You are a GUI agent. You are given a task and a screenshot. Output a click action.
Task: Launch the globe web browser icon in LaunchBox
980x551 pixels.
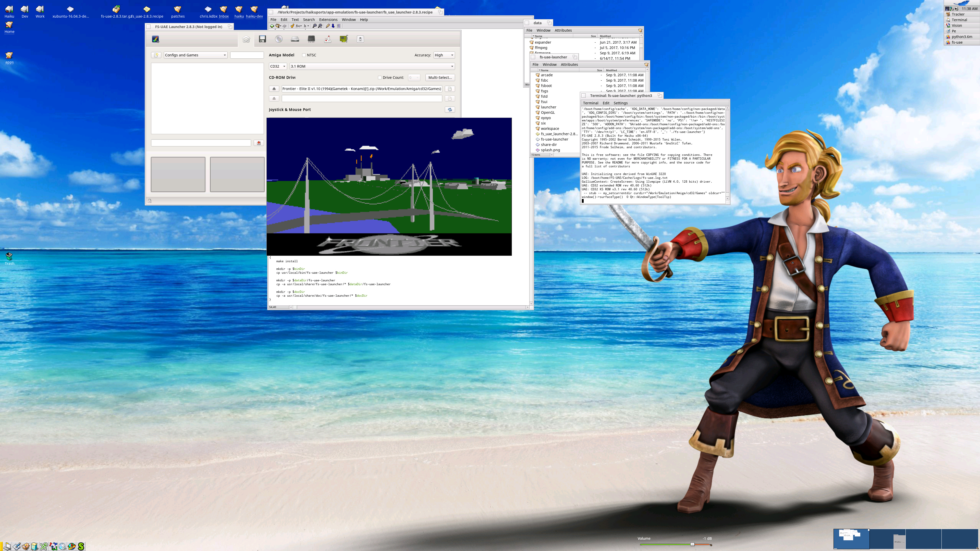pyautogui.click(x=62, y=546)
